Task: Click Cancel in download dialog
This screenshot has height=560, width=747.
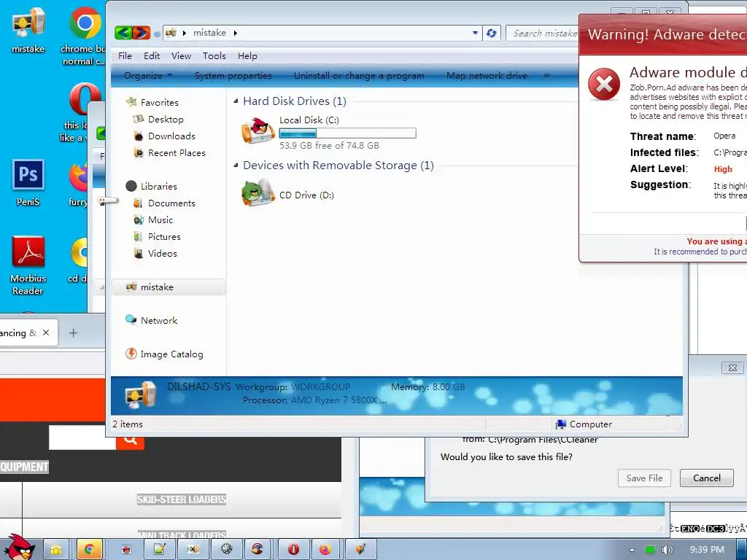Action: (706, 478)
